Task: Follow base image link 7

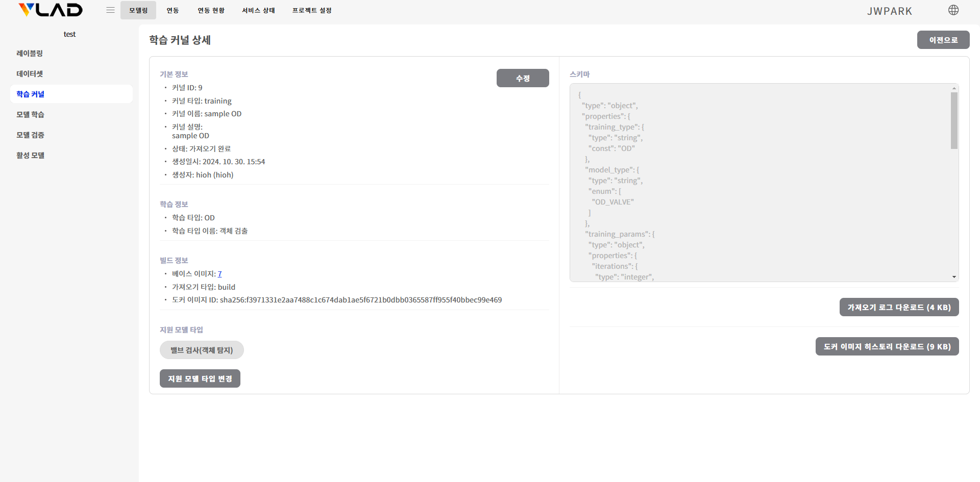Action: point(219,274)
